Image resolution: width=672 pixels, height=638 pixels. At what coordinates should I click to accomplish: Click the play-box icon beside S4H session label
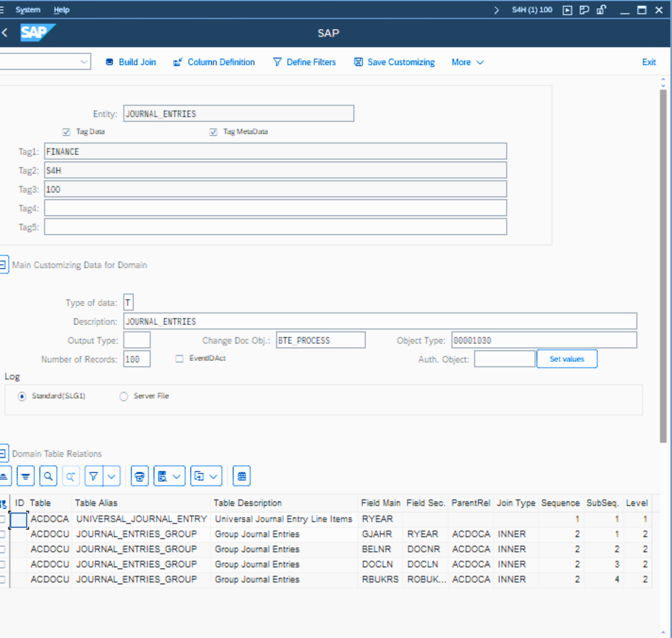[568, 10]
